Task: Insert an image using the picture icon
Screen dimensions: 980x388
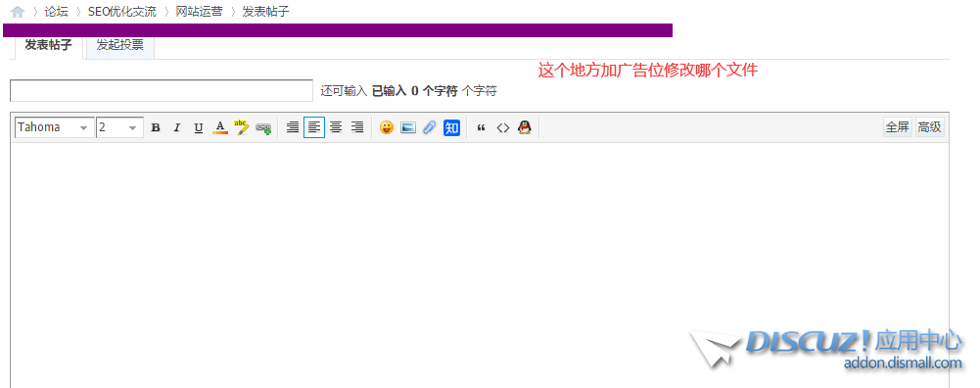Action: [x=408, y=127]
